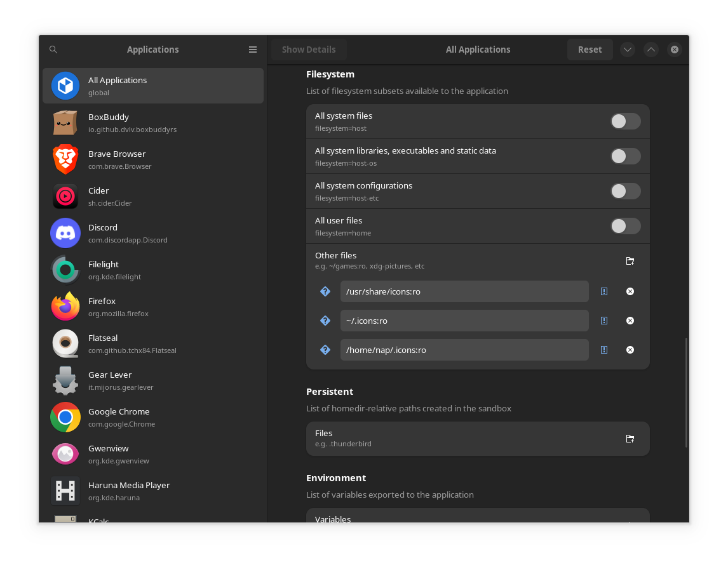Image resolution: width=728 pixels, height=565 pixels.
Task: Click the Environment section heading
Action: pyautogui.click(x=336, y=478)
